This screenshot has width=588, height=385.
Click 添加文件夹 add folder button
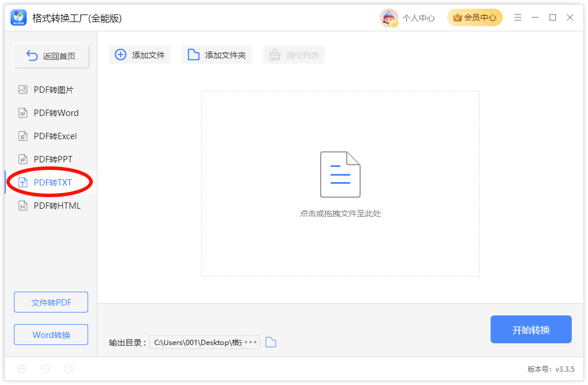217,55
